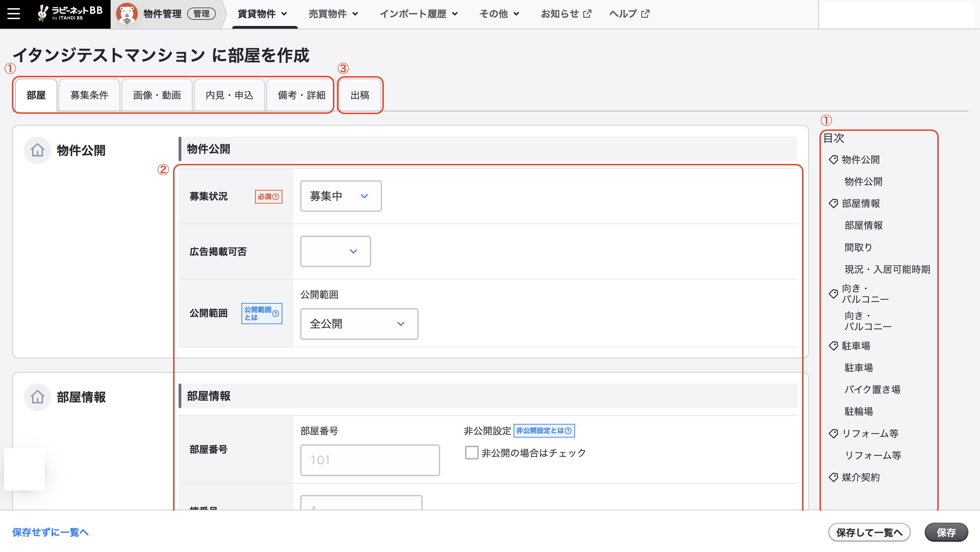Screen dimensions: 980x552
Task: Jump to 部屋情報 sub-item in 目次
Action: coord(864,225)
